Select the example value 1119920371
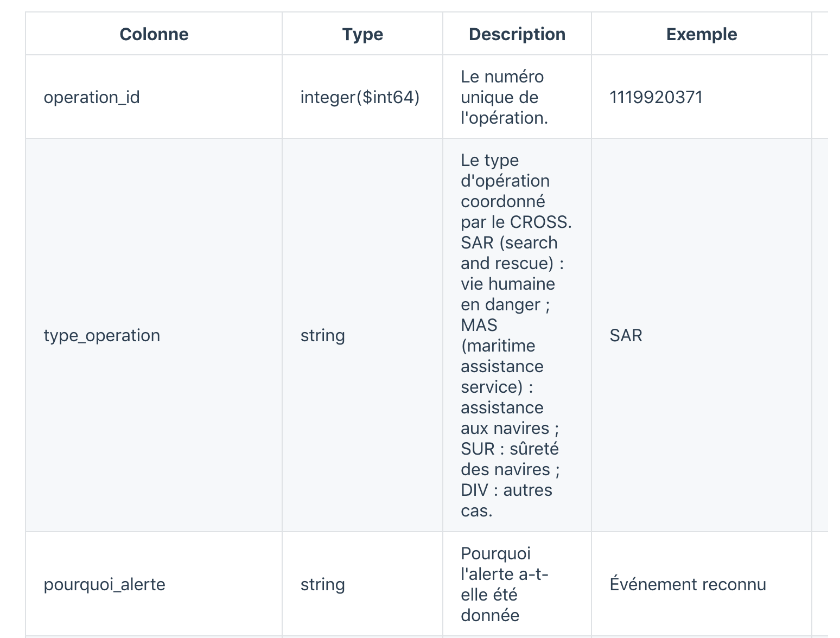The width and height of the screenshot is (840, 638). point(656,97)
